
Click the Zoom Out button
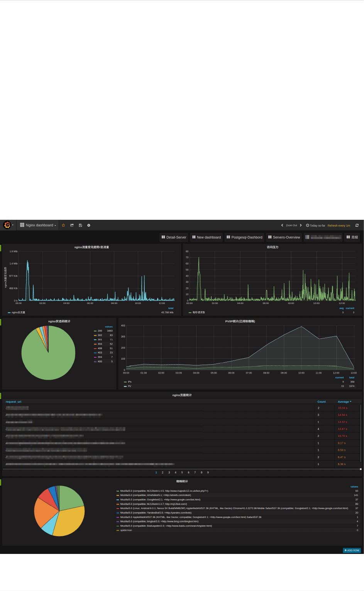click(x=291, y=225)
